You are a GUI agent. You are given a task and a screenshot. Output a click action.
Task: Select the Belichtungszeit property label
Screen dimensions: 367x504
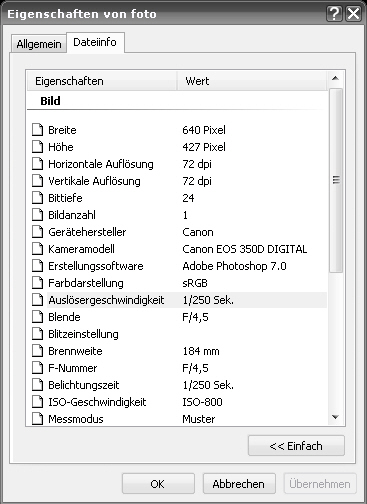(84, 385)
